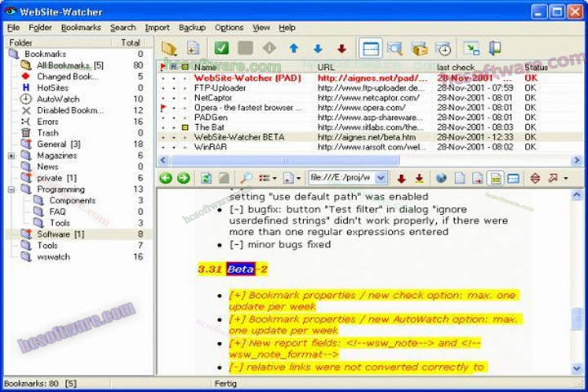
Task: Click the clock AutoWatch icon in the top toolbar
Action: click(x=443, y=48)
